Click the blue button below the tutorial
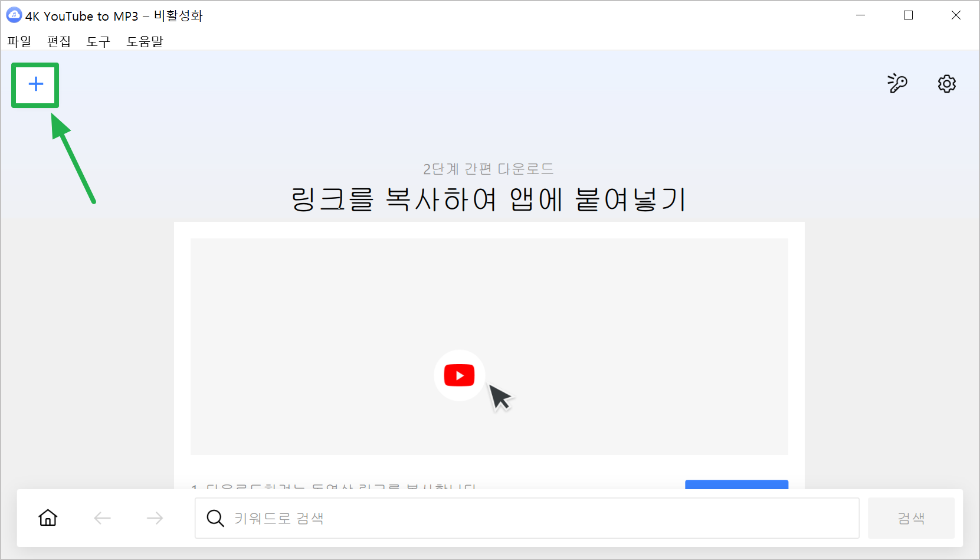This screenshot has width=980, height=560. point(736,484)
